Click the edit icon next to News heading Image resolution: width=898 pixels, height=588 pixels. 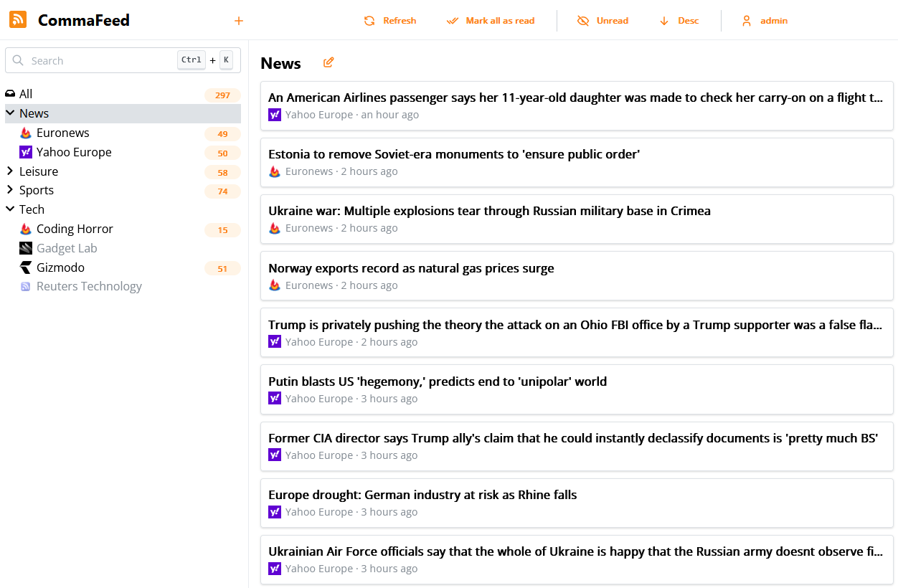[x=329, y=62]
